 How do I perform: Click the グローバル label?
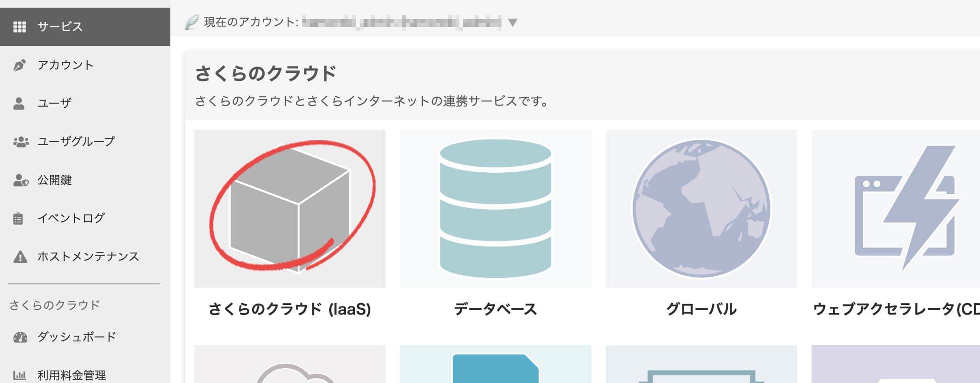point(702,309)
